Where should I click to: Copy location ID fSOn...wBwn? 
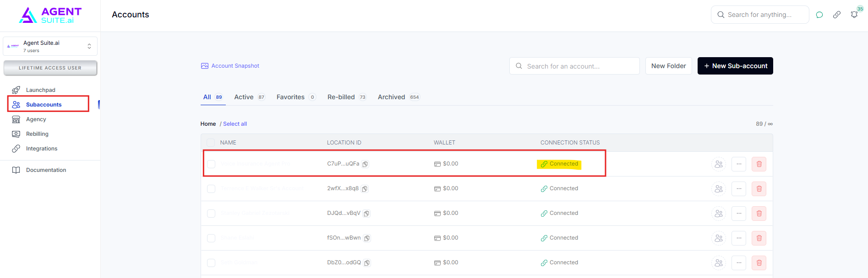tap(367, 238)
